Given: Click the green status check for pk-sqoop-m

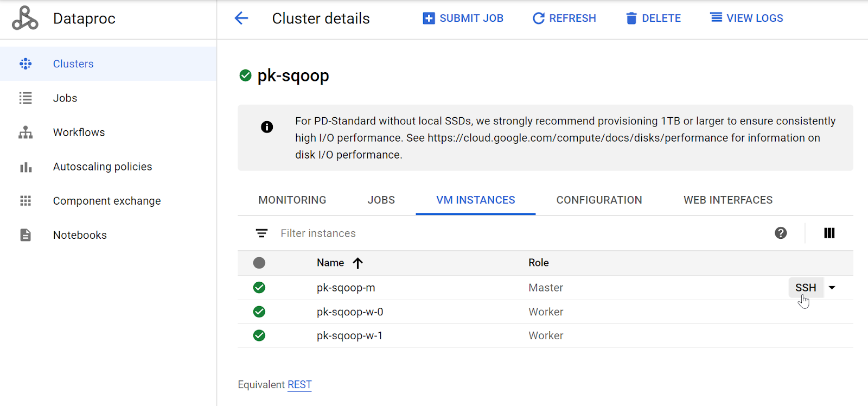Looking at the screenshot, I should tap(259, 287).
